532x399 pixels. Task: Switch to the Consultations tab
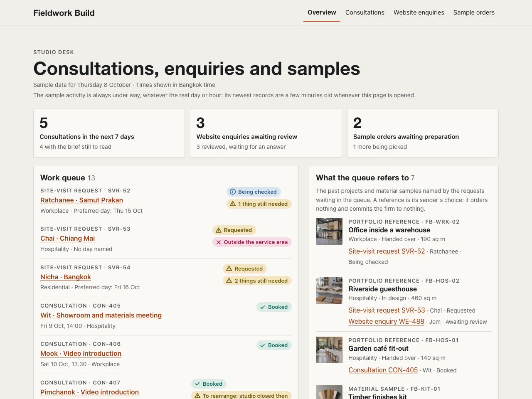365,12
